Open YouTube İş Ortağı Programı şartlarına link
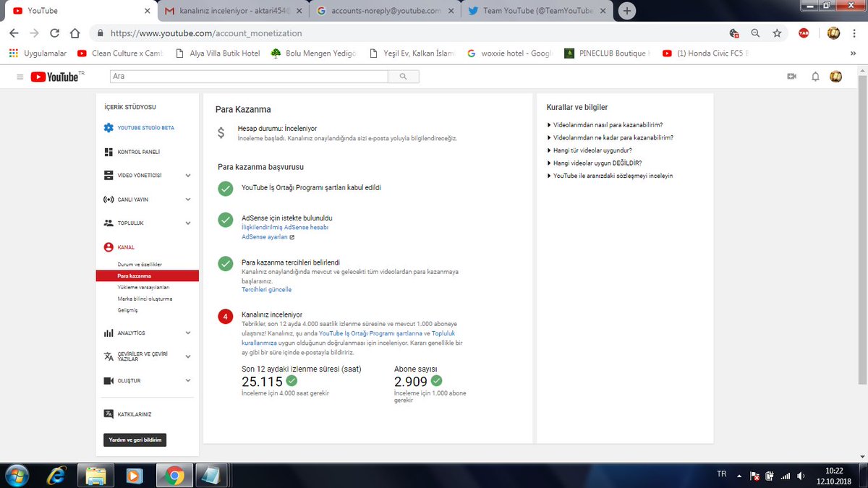Viewport: 868px width, 488px height. tap(370, 333)
